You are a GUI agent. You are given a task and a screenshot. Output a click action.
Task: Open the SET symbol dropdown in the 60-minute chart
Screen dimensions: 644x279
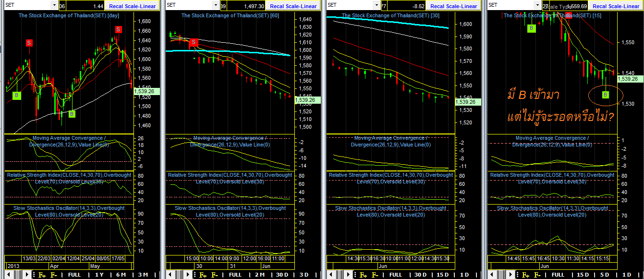[x=216, y=5]
